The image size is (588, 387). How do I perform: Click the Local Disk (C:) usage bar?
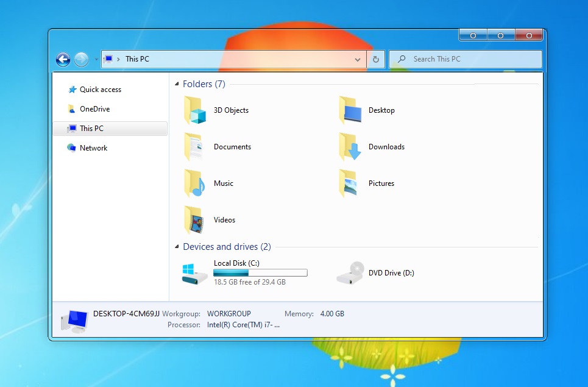260,273
